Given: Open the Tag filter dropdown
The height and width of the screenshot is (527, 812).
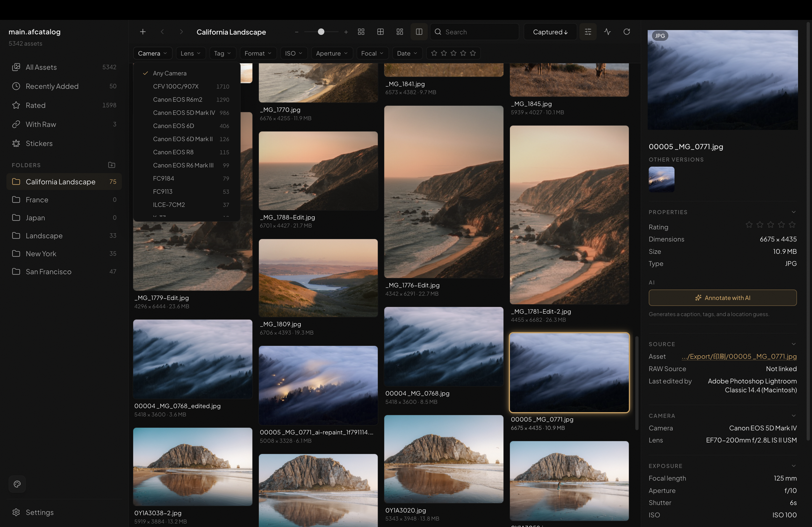Looking at the screenshot, I should [222, 53].
